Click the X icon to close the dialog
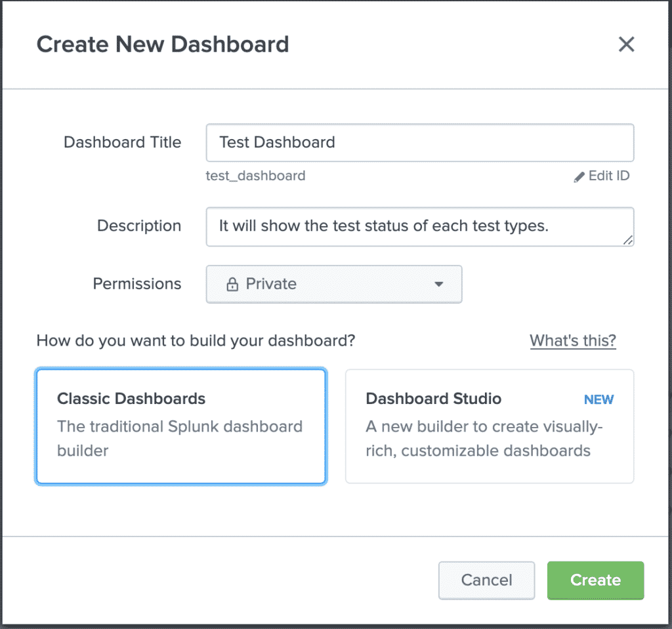 [x=627, y=44]
